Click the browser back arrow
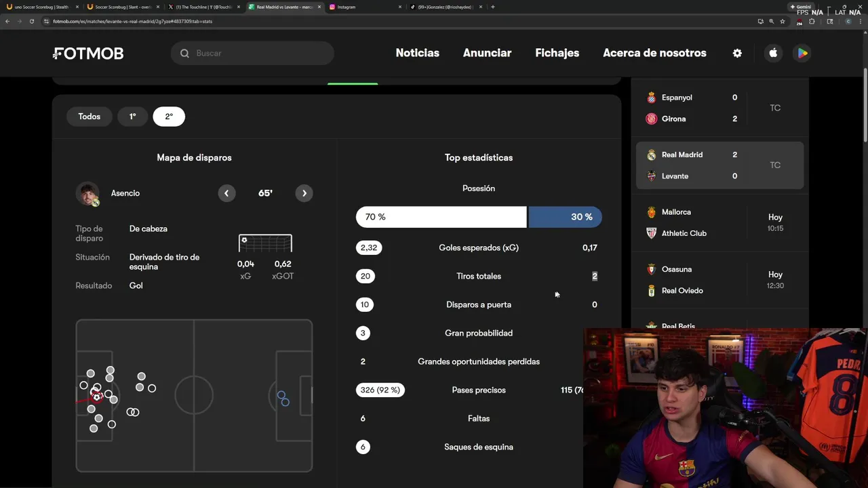Image resolution: width=868 pixels, height=488 pixels. click(x=7, y=21)
